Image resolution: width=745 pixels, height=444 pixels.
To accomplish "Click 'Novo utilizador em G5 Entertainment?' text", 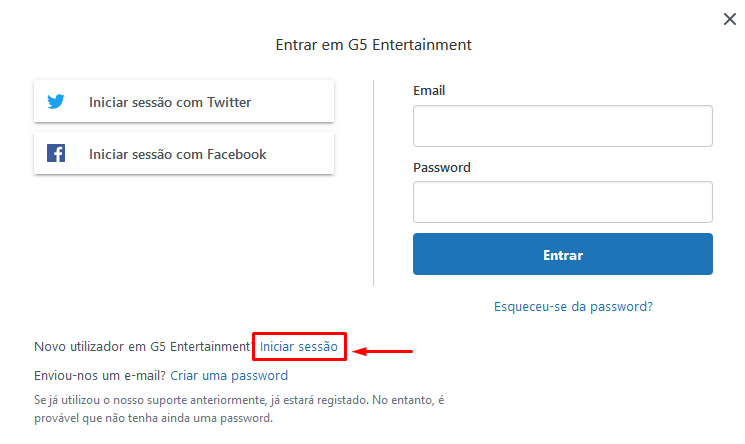I will pyautogui.click(x=143, y=347).
